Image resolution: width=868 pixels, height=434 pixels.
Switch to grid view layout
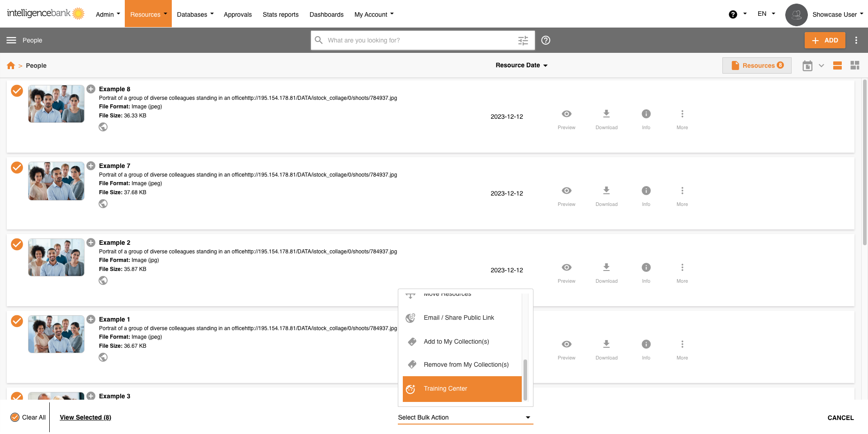(854, 65)
